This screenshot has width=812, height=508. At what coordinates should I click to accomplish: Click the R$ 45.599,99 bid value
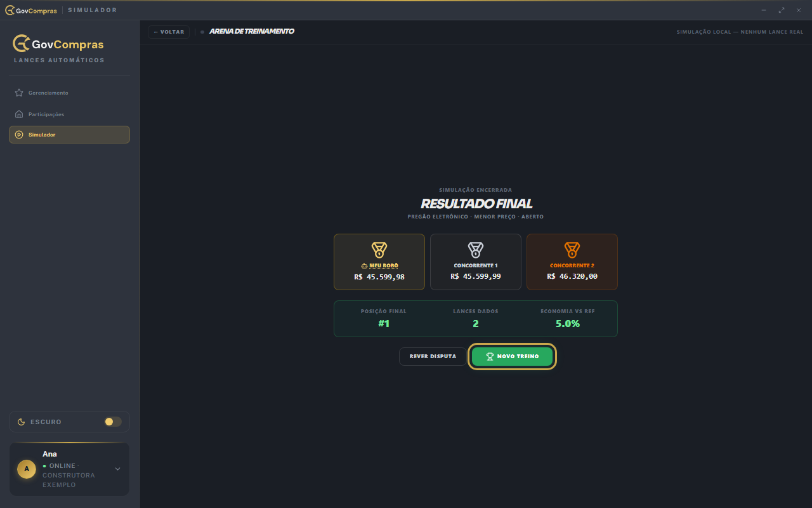point(476,277)
